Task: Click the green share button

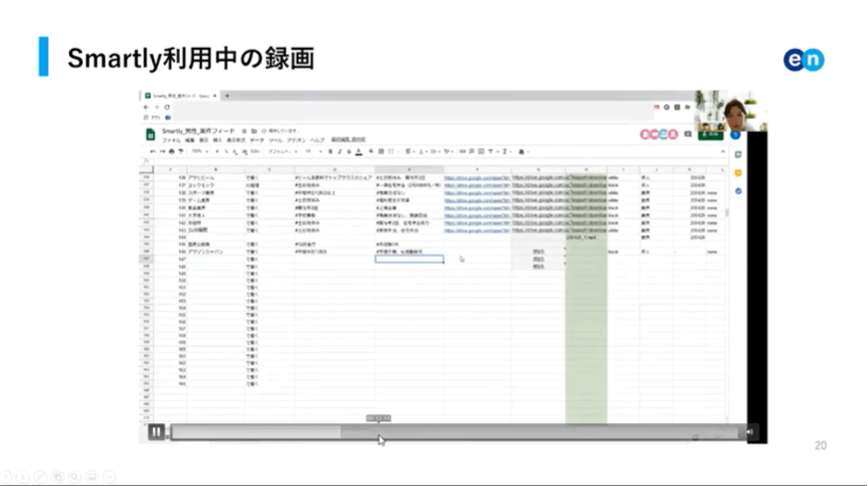Action: click(710, 135)
